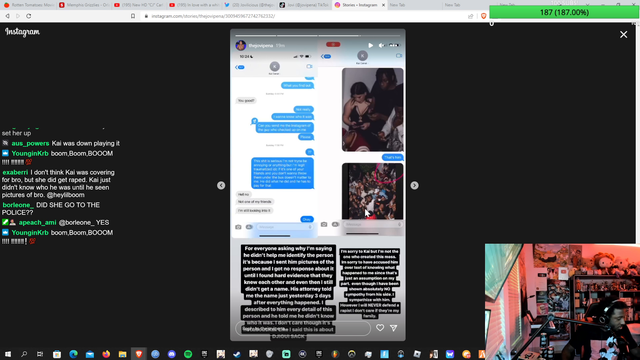
Task: Launch Firefox from the taskbar
Action: coord(106,354)
